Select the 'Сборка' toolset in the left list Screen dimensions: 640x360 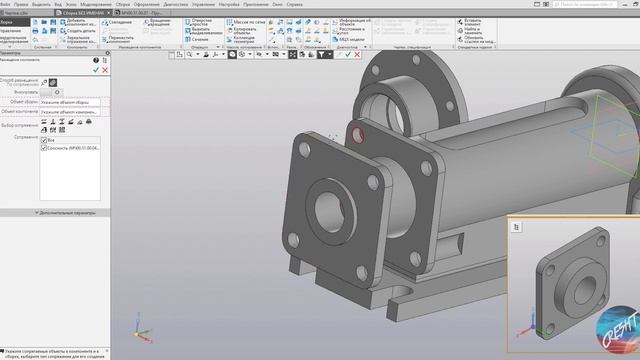(15, 22)
